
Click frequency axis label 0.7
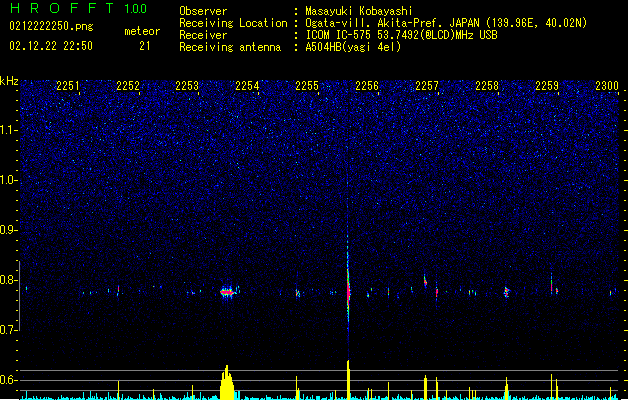point(8,330)
